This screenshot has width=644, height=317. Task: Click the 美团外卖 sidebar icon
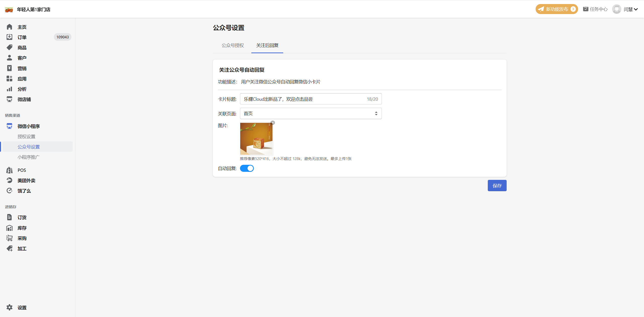point(9,180)
